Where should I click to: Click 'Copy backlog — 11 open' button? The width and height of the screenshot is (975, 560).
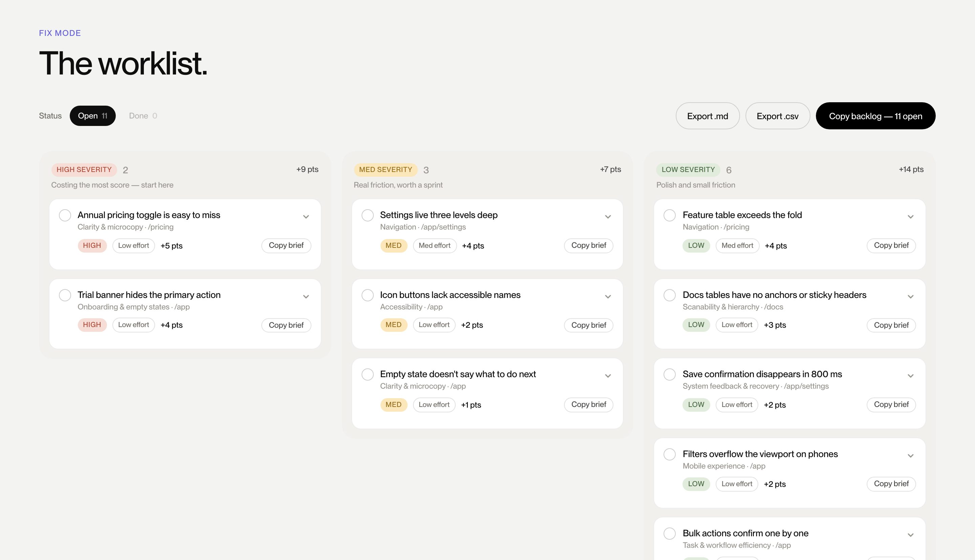875,116
